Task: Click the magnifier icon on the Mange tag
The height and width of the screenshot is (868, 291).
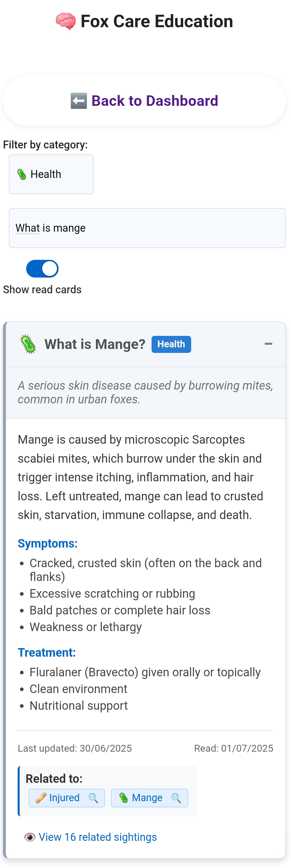Action: 176,798
